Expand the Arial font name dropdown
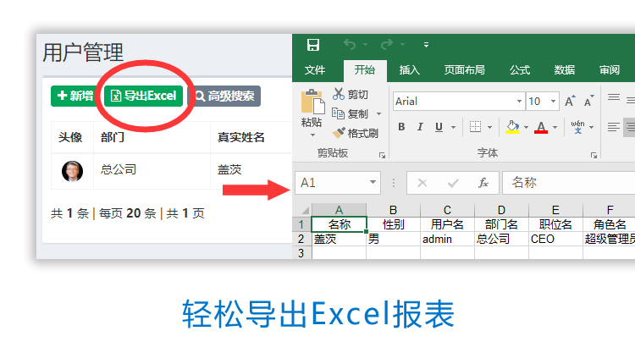 519,102
